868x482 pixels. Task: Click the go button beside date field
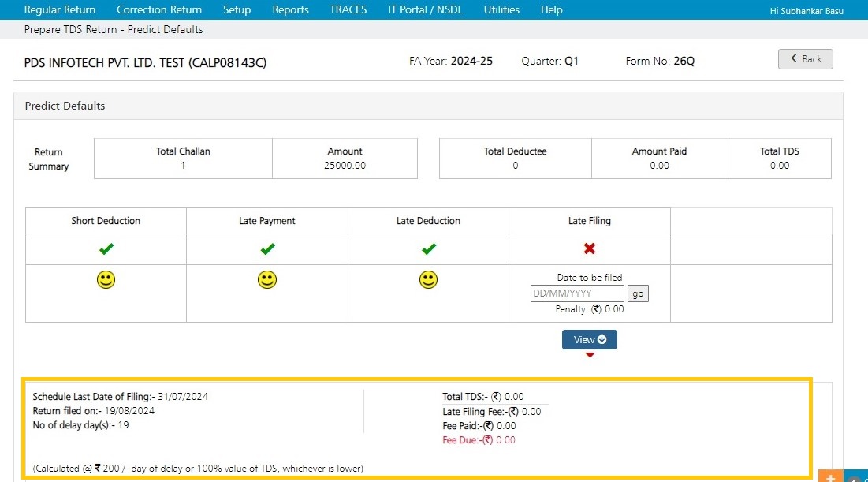click(638, 293)
